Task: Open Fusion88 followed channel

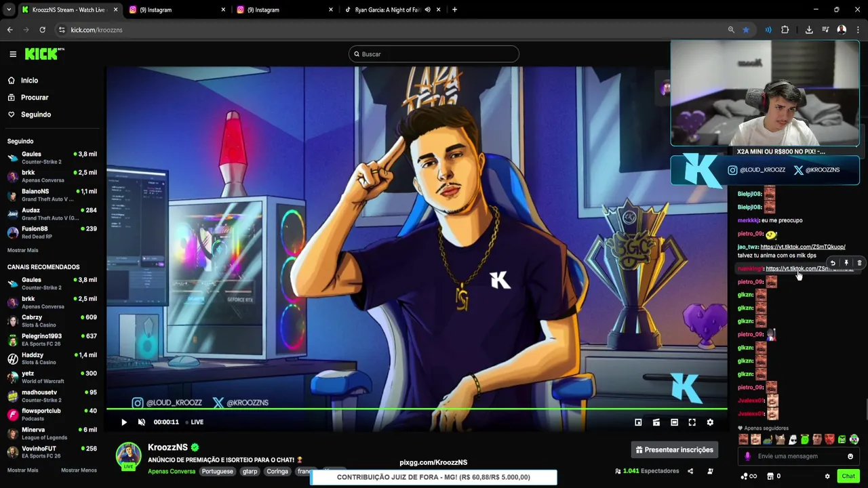Action: click(52, 232)
